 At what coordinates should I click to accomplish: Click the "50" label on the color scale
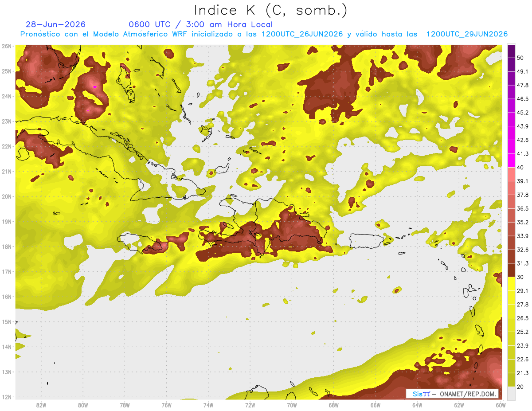pyautogui.click(x=520, y=57)
